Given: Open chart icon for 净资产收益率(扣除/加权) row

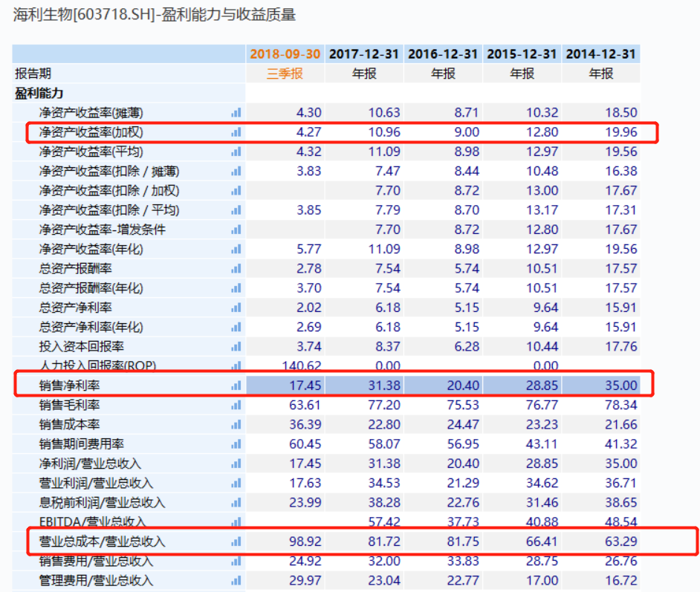Looking at the screenshot, I should (x=236, y=190).
